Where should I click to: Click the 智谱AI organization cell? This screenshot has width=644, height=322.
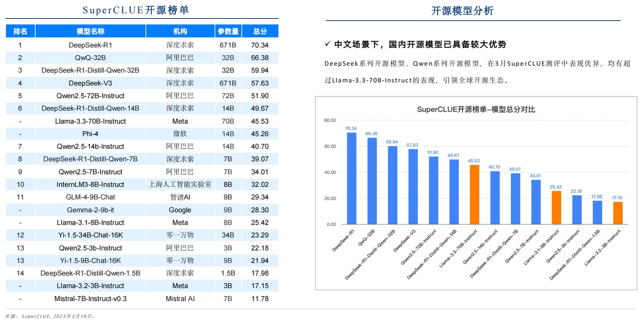[x=180, y=197]
